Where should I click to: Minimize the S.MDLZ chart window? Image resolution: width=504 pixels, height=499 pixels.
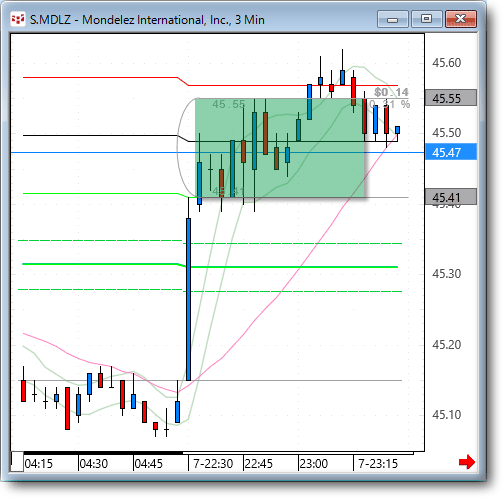click(393, 19)
